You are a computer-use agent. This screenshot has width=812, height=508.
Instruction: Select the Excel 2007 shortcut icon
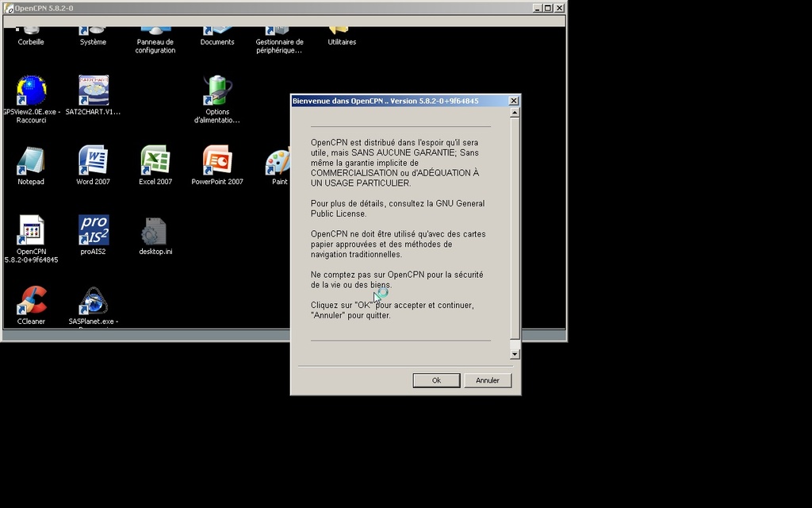155,160
